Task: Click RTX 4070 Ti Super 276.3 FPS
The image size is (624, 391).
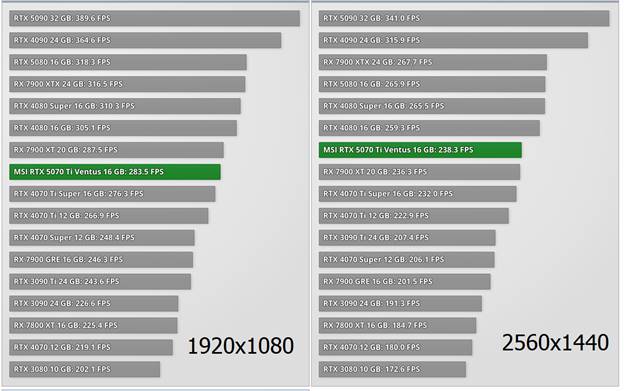Action: coord(112,194)
